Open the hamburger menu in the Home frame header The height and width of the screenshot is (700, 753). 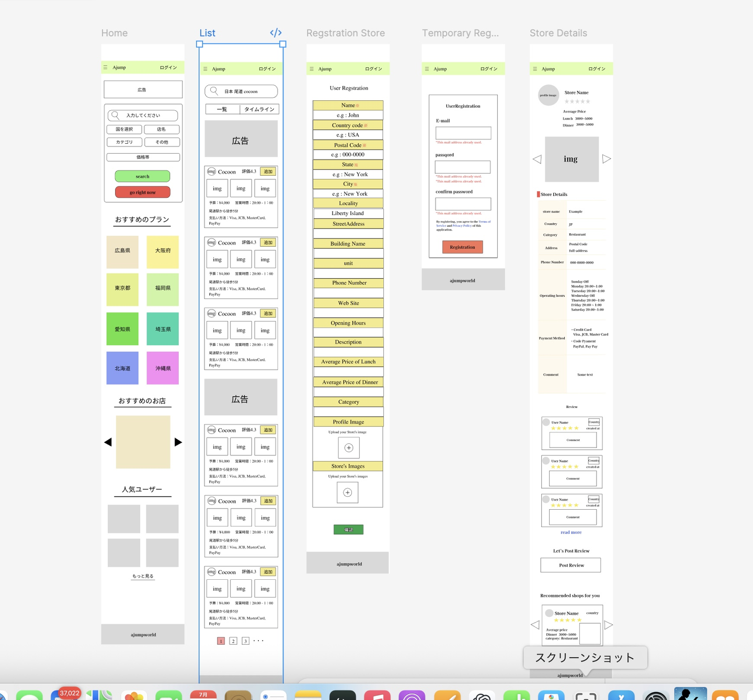point(105,67)
